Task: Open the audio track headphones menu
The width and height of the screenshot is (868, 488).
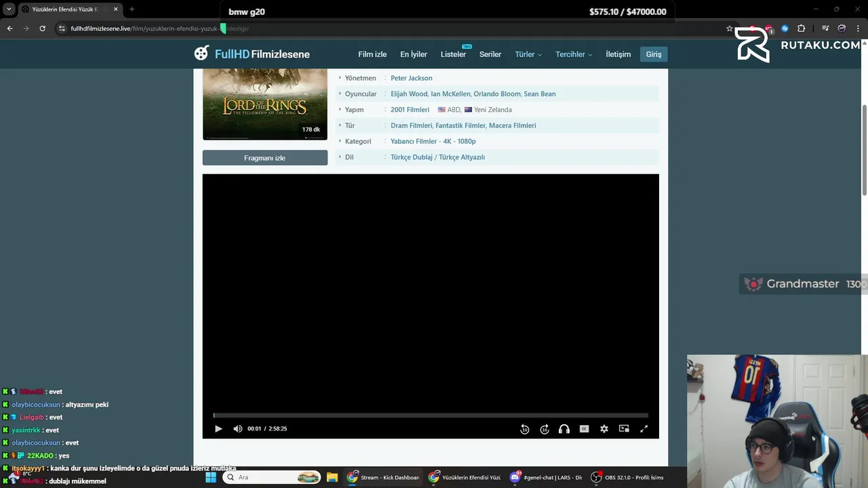Action: coord(564,429)
